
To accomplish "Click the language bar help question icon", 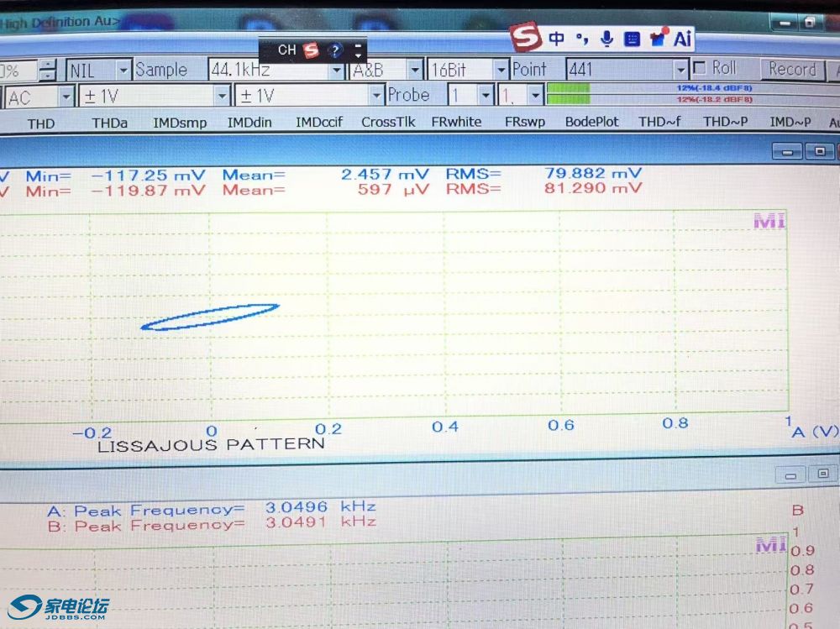I will click(335, 51).
